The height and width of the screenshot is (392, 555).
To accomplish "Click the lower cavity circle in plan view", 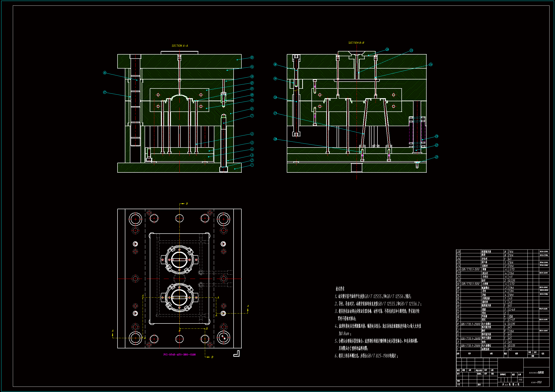I will point(179,298).
